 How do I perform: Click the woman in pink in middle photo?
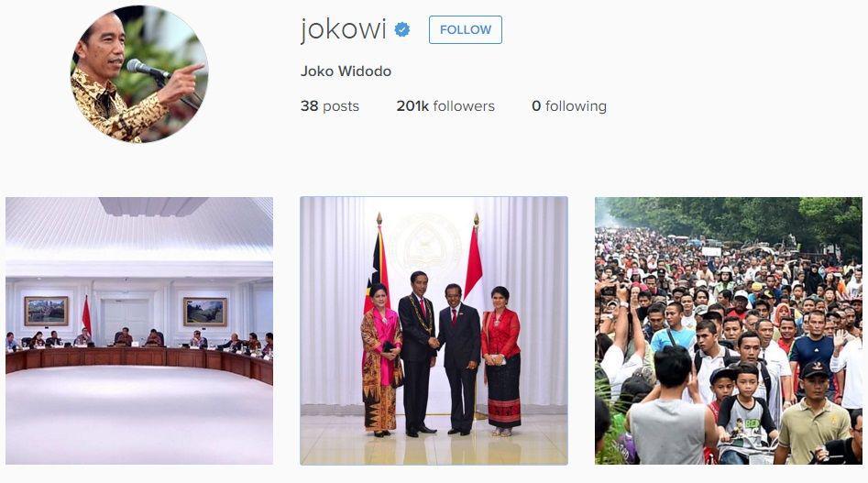point(381,359)
